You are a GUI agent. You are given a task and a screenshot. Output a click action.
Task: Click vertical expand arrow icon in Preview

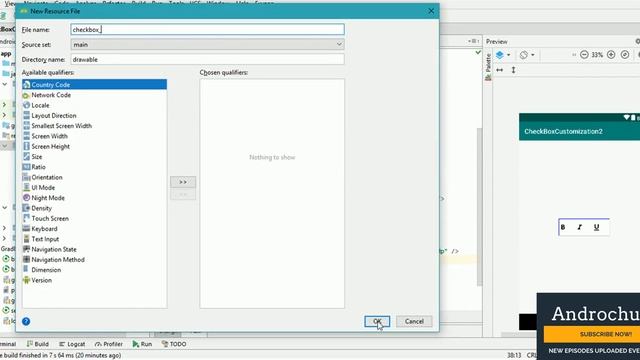click(x=513, y=70)
